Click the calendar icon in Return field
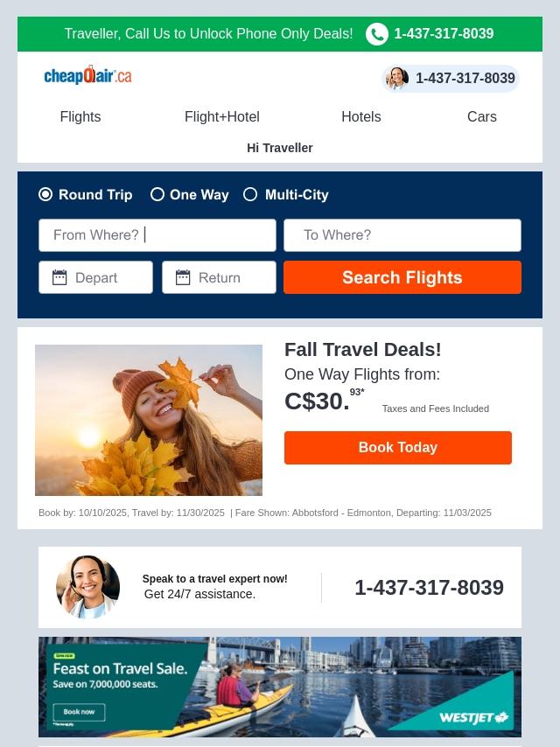Screen dimensions: 560x747 [183, 277]
